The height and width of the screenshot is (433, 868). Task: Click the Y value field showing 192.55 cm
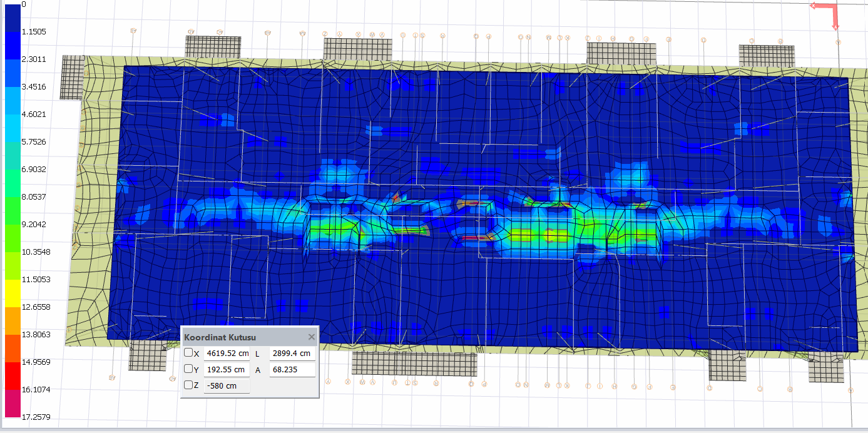coord(227,370)
